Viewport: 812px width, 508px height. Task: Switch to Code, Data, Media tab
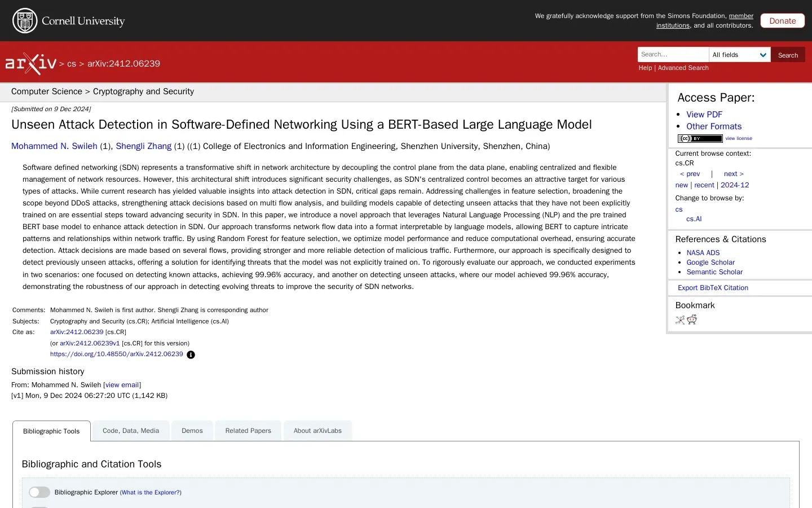(x=131, y=431)
